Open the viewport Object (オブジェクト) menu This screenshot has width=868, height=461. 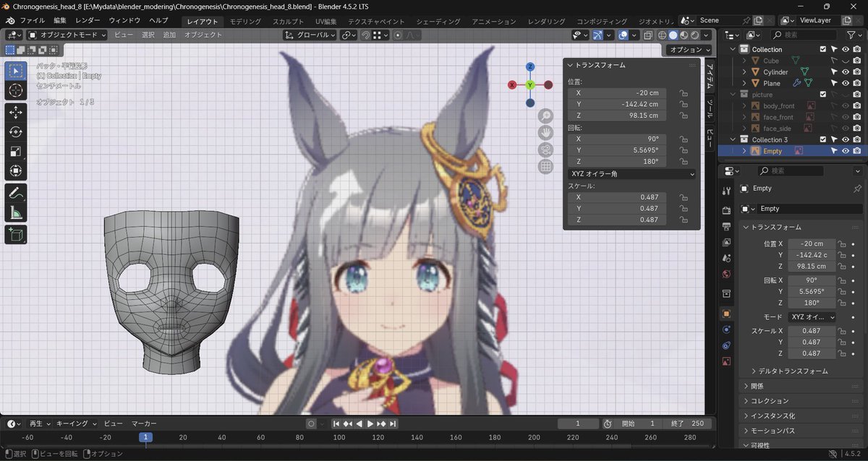203,35
